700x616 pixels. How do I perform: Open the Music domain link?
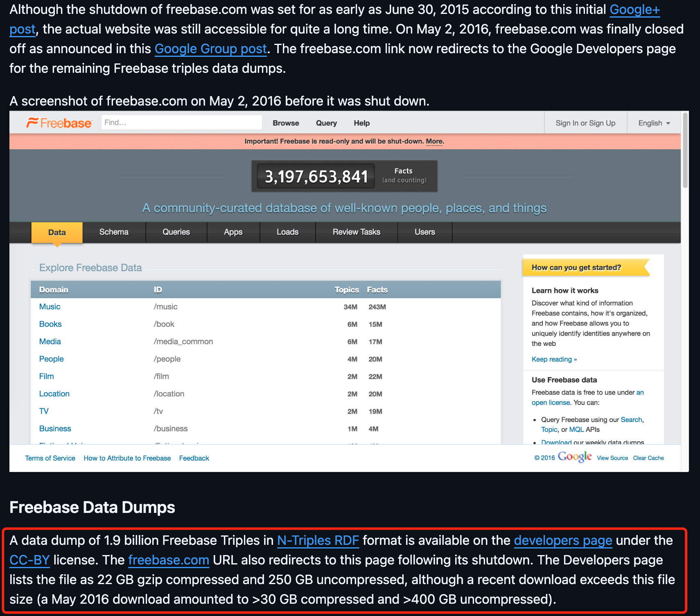(x=50, y=306)
